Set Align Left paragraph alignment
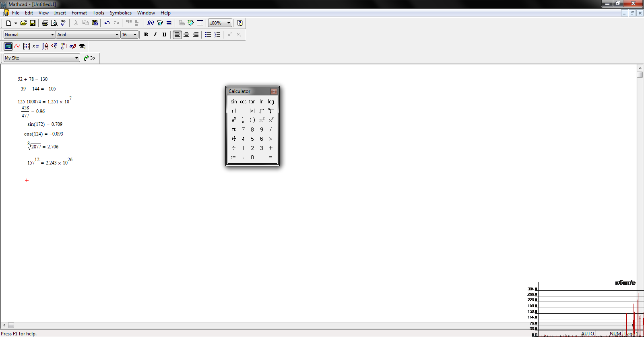The height and width of the screenshot is (337, 644). point(177,35)
